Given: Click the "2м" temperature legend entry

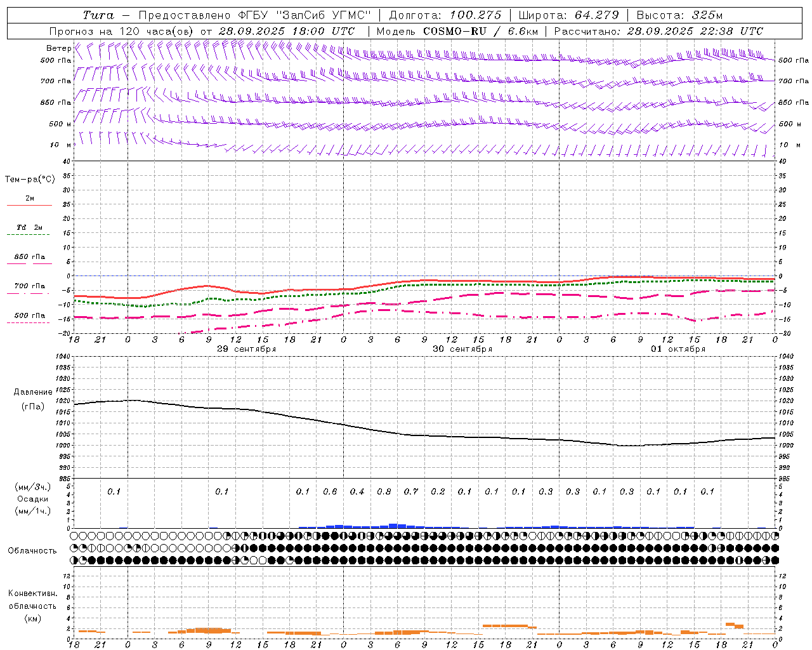Looking at the screenshot, I should (30, 199).
